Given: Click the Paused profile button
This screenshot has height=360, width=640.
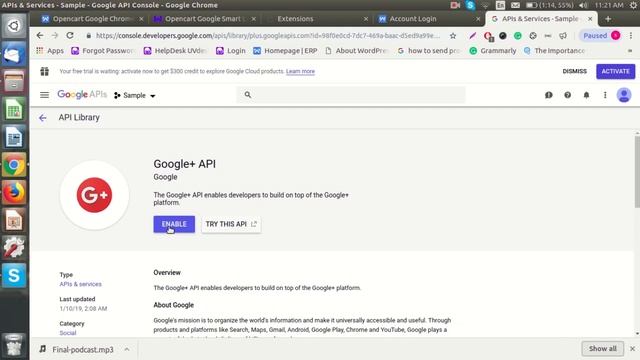Looking at the screenshot, I should pos(601,36).
